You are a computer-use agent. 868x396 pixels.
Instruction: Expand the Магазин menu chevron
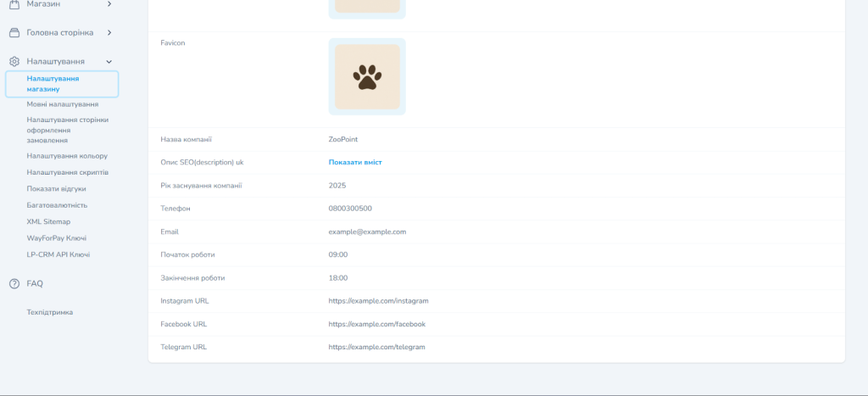(x=108, y=4)
